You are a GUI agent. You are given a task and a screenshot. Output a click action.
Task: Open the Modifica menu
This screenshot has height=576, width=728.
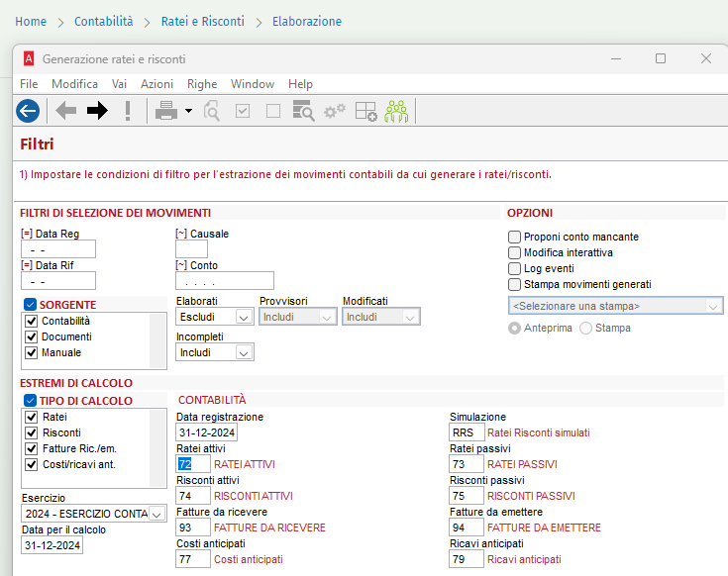74,84
